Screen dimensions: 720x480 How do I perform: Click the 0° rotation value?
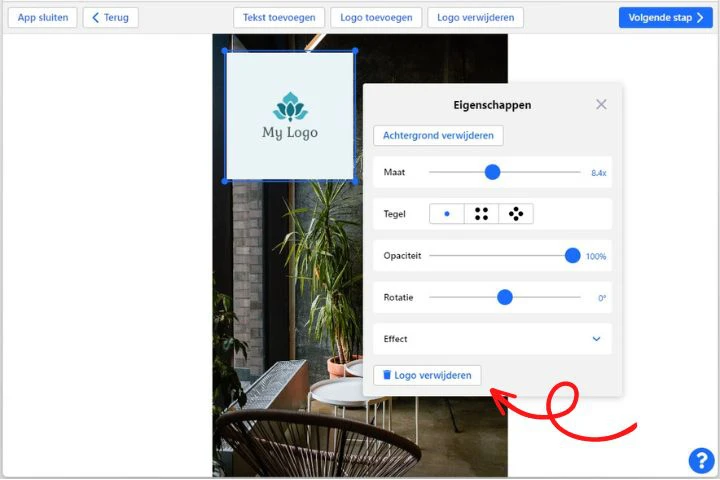(602, 298)
